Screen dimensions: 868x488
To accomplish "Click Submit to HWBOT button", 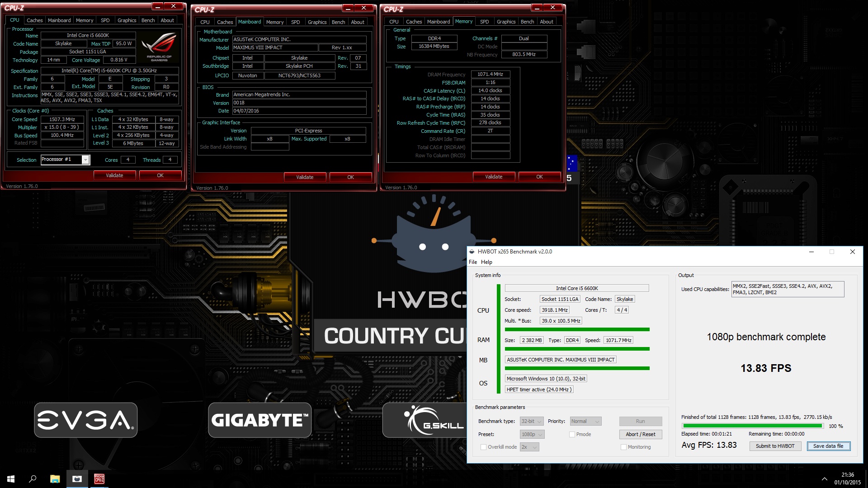I will 775,446.
